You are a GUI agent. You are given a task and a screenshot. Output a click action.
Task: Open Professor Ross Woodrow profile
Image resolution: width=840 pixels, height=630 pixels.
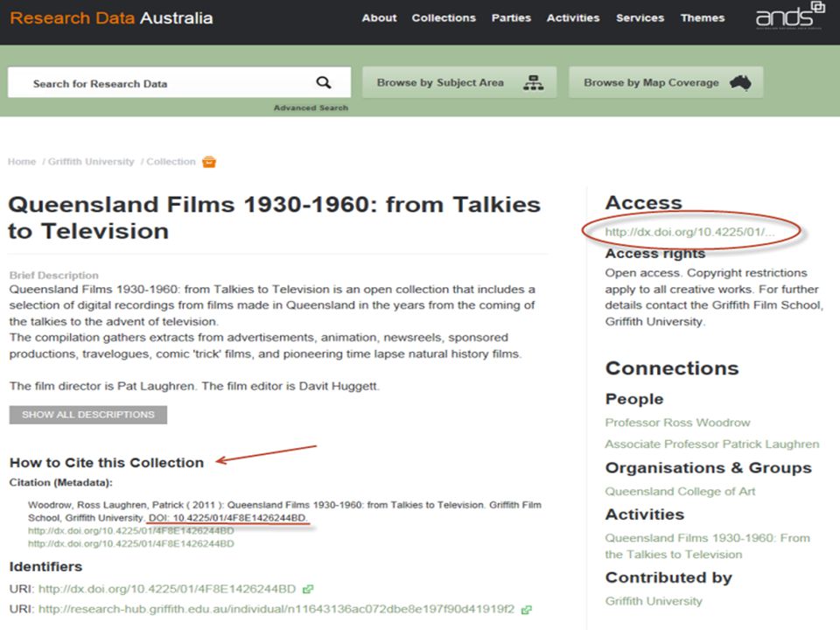click(677, 423)
